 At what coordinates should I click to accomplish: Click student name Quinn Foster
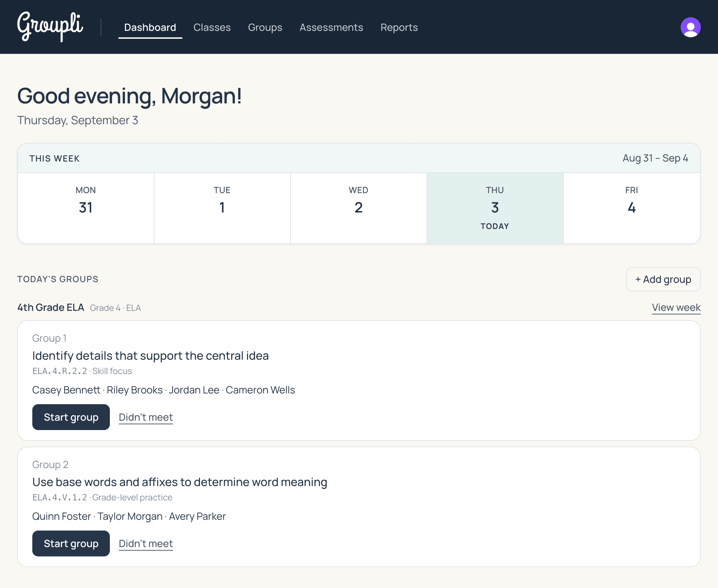point(61,517)
